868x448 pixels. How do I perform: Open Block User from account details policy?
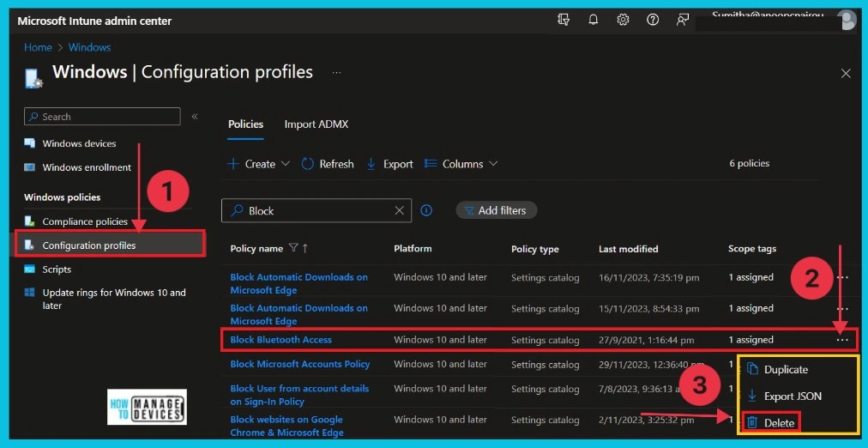299,395
